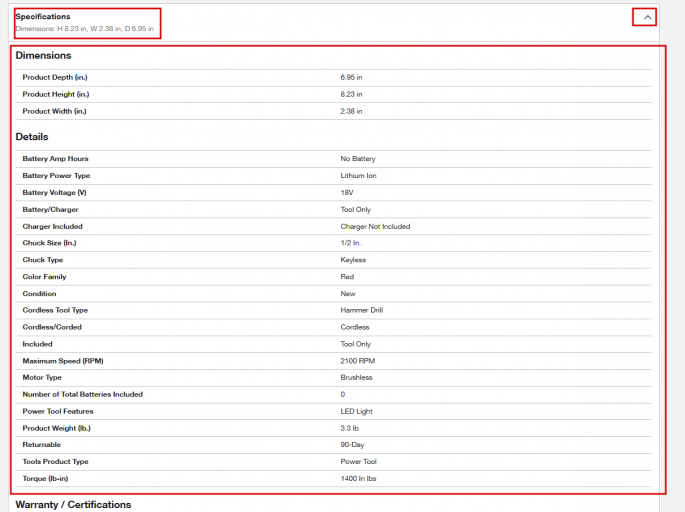Click Number of Total Batteries Included label
Image resolution: width=685 pixels, height=512 pixels.
coord(83,394)
